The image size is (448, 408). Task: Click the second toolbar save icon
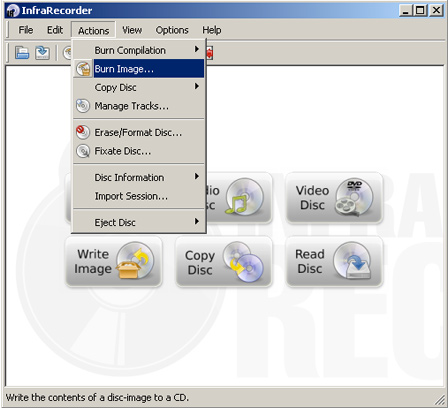(42, 53)
